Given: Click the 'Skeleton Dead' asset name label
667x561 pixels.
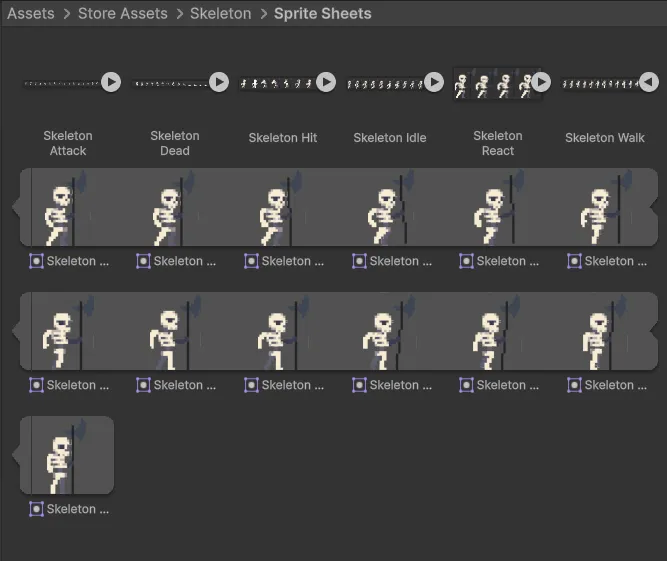Looking at the screenshot, I should [x=175, y=143].
